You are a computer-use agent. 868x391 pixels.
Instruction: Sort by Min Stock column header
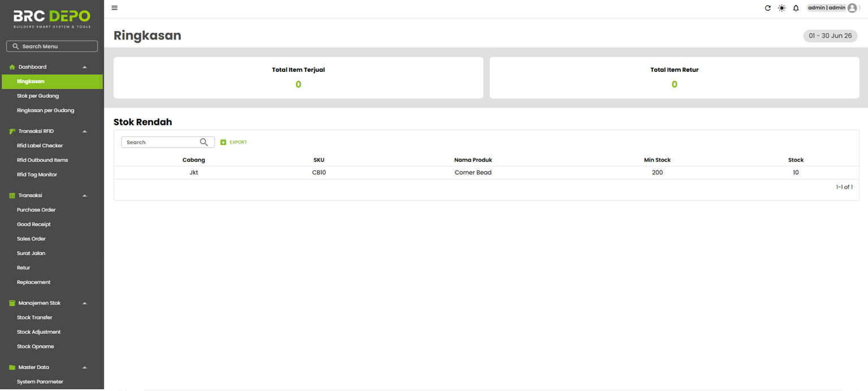pyautogui.click(x=657, y=160)
